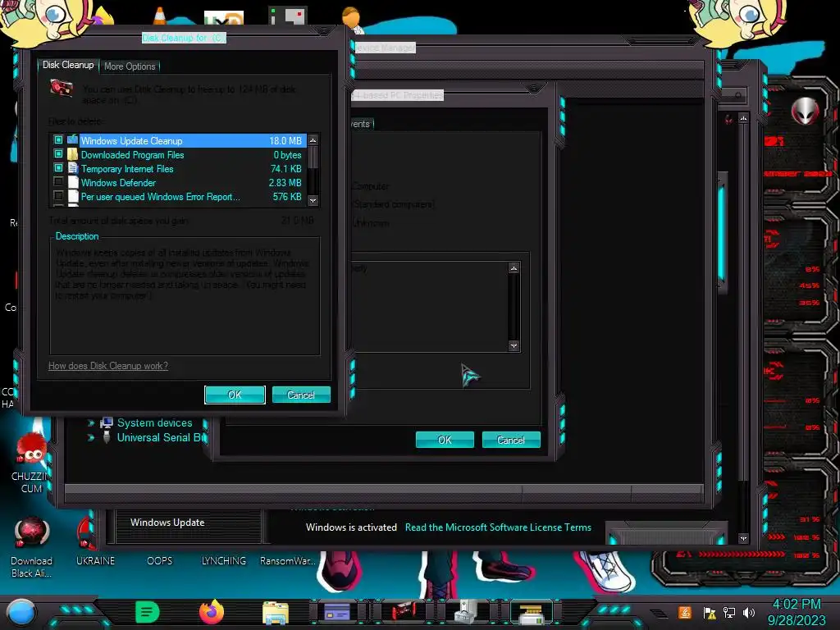This screenshot has height=630, width=840.
Task: Click the Per user queued report file icon
Action: tap(73, 196)
